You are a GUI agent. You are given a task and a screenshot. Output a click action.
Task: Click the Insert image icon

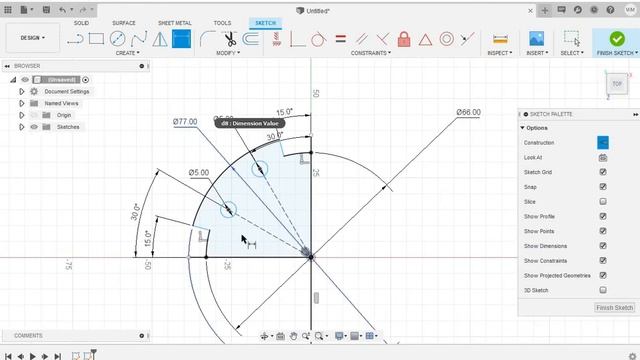(x=536, y=39)
